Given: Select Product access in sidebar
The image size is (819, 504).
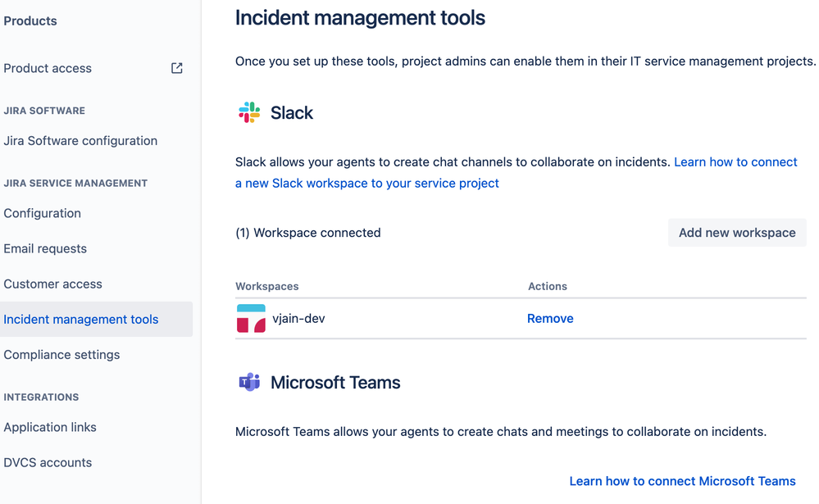Looking at the screenshot, I should point(48,68).
